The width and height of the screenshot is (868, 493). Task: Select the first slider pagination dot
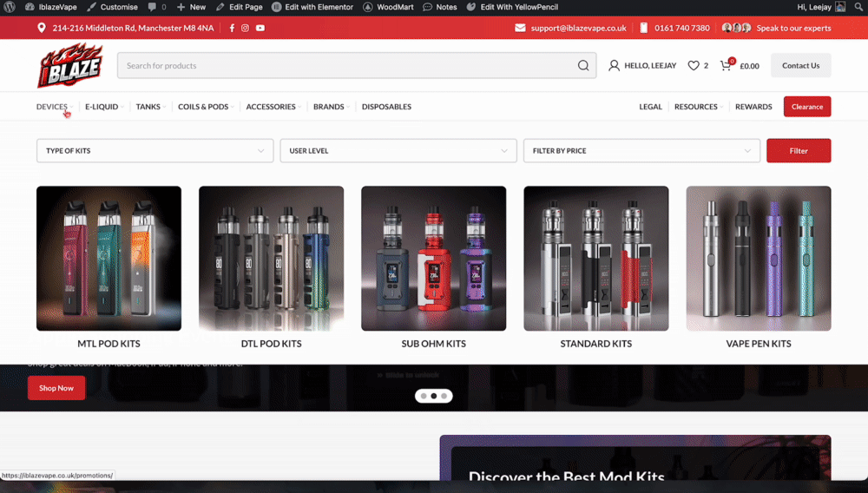click(x=424, y=396)
